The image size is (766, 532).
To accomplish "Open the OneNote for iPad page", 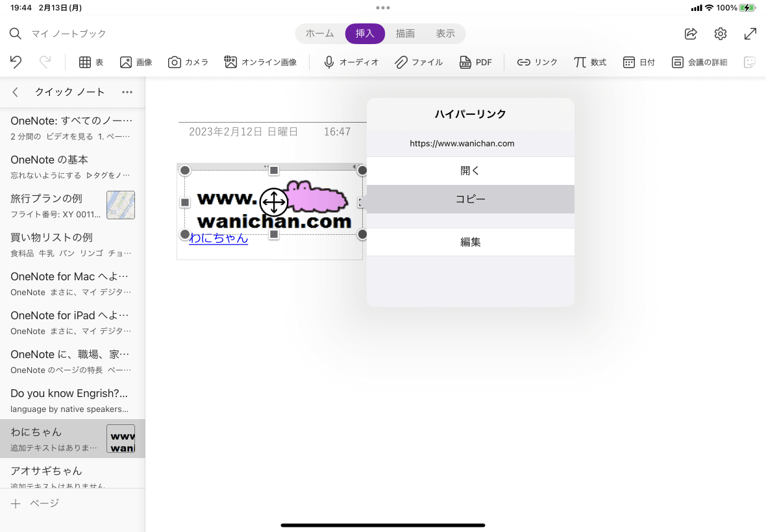I will coord(72,322).
